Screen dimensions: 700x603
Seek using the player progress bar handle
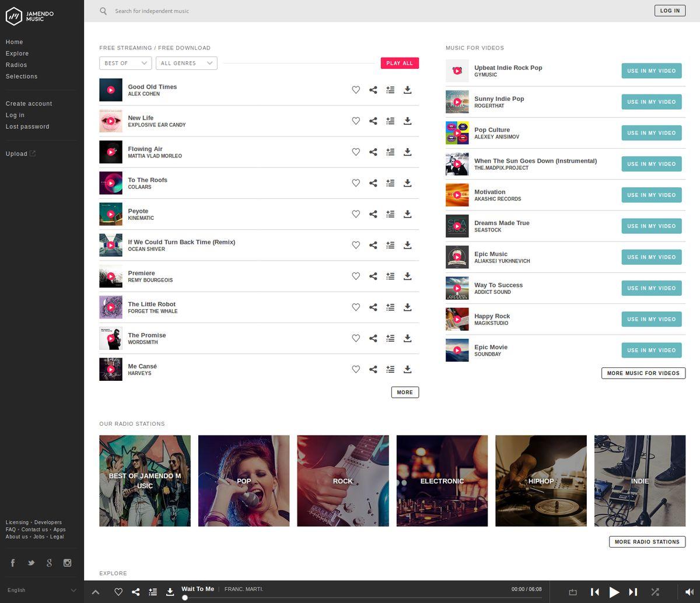pyautogui.click(x=185, y=598)
